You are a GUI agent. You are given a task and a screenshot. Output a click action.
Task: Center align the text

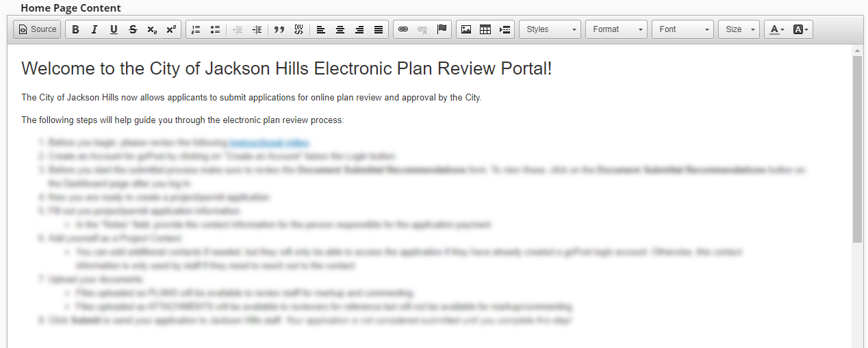click(340, 29)
